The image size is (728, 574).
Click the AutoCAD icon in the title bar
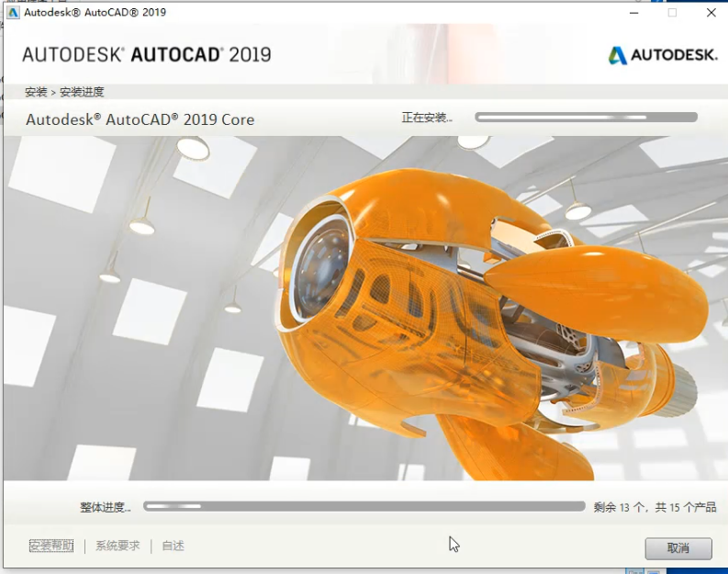point(13,12)
